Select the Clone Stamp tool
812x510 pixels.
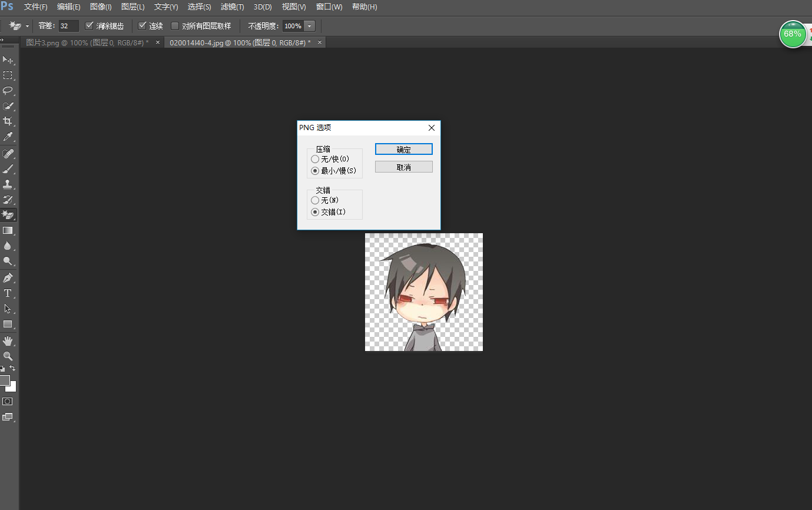pyautogui.click(x=8, y=185)
